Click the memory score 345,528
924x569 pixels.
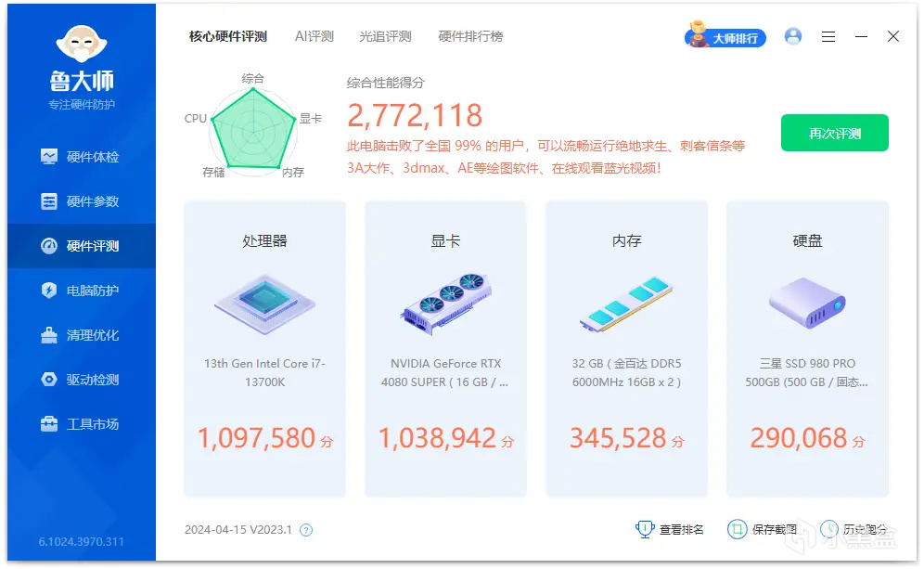pyautogui.click(x=618, y=439)
